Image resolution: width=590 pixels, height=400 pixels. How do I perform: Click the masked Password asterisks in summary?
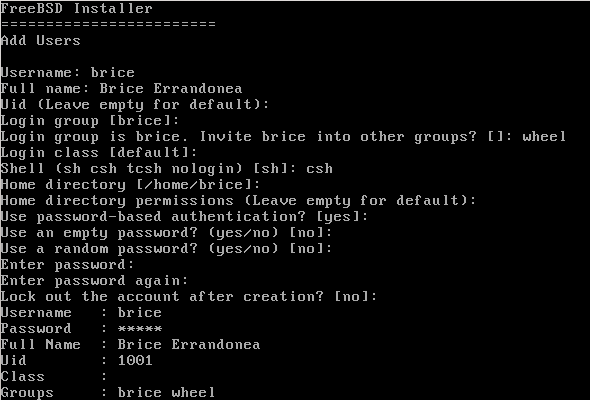pyautogui.click(x=140, y=329)
